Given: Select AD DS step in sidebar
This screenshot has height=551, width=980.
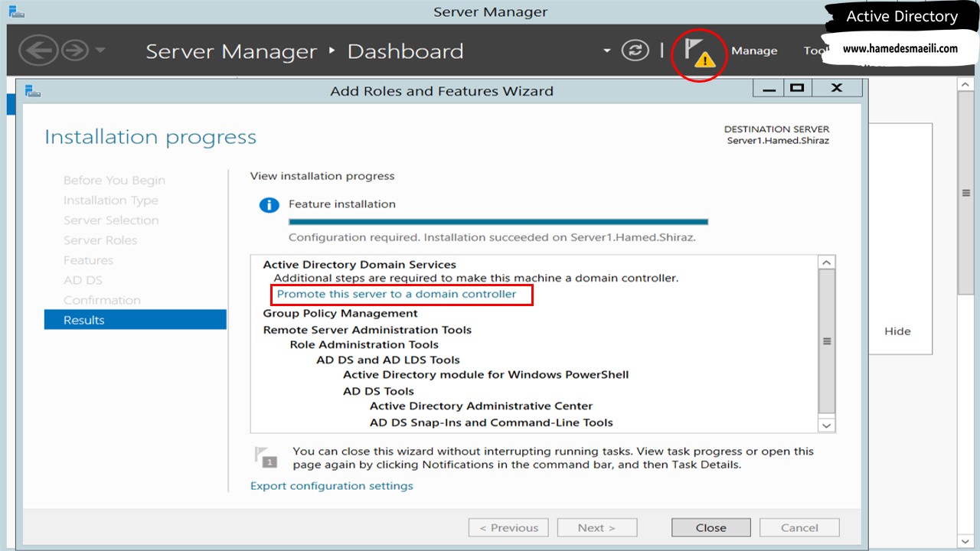Looking at the screenshot, I should click(83, 280).
